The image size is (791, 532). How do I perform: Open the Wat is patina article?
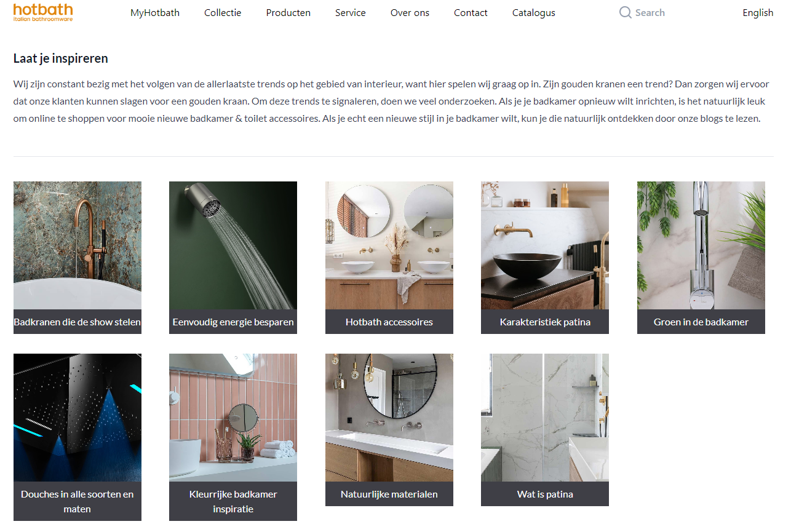[545, 430]
